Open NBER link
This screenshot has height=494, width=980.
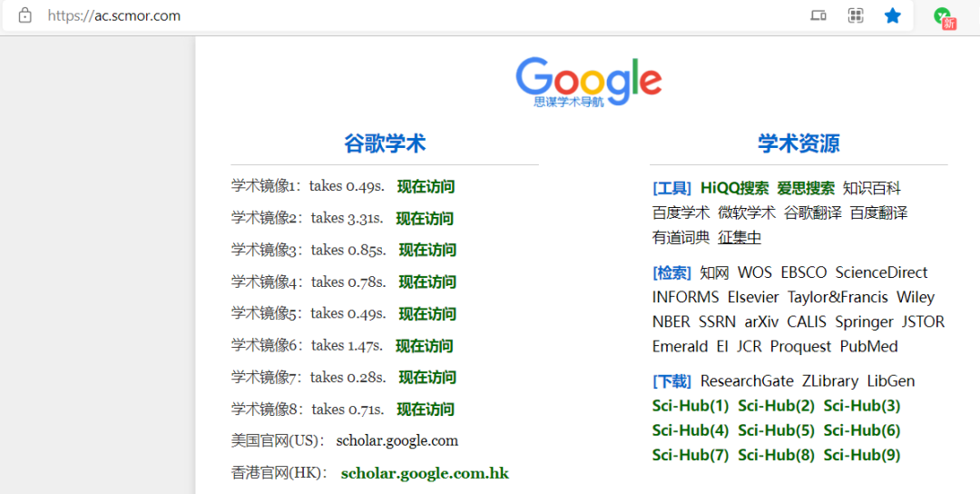671,322
